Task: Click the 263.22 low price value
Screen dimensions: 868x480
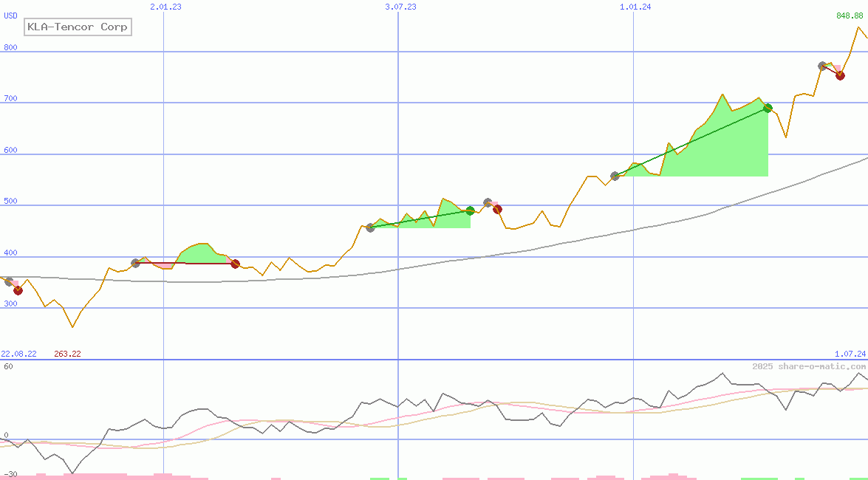Action: point(67,354)
